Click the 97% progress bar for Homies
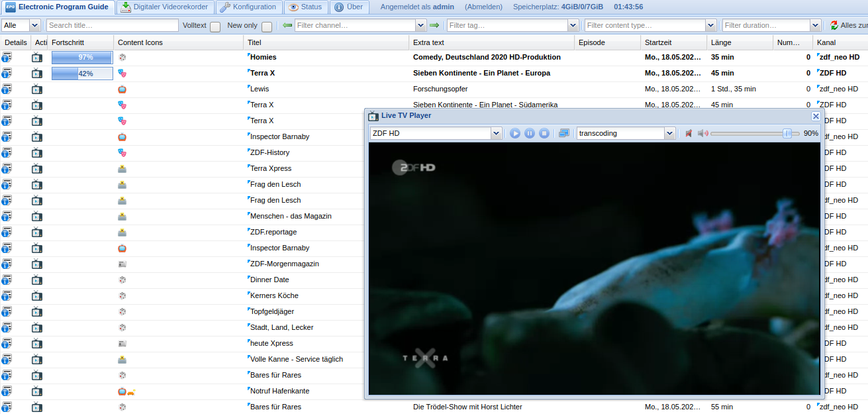 (x=82, y=58)
